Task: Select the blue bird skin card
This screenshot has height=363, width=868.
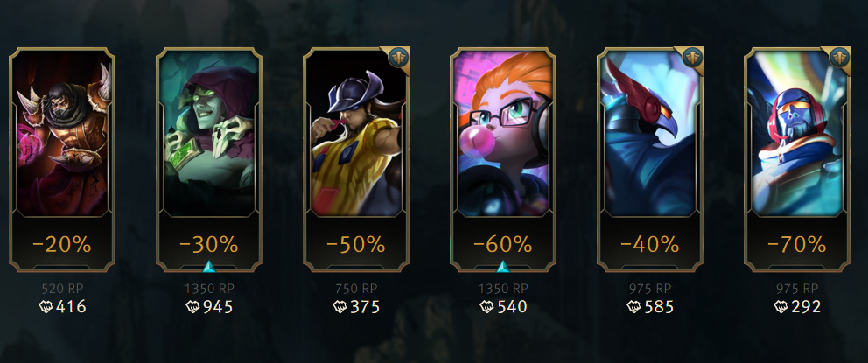Action: [650, 159]
